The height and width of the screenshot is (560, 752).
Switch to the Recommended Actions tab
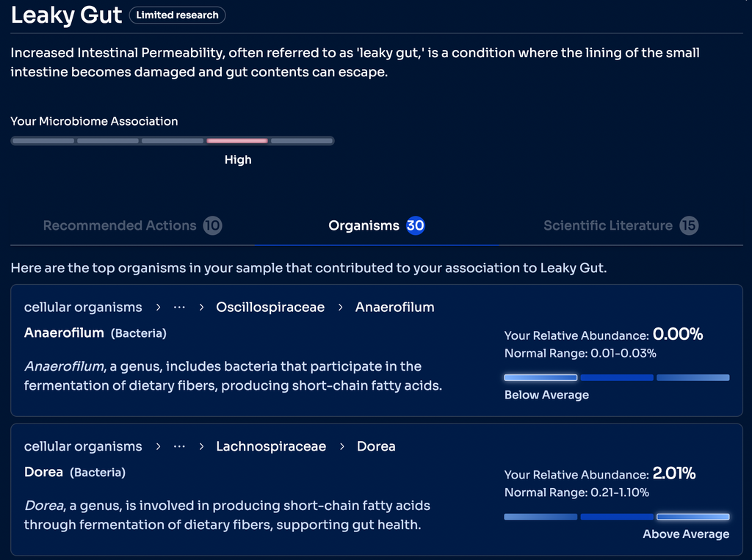pyautogui.click(x=120, y=225)
